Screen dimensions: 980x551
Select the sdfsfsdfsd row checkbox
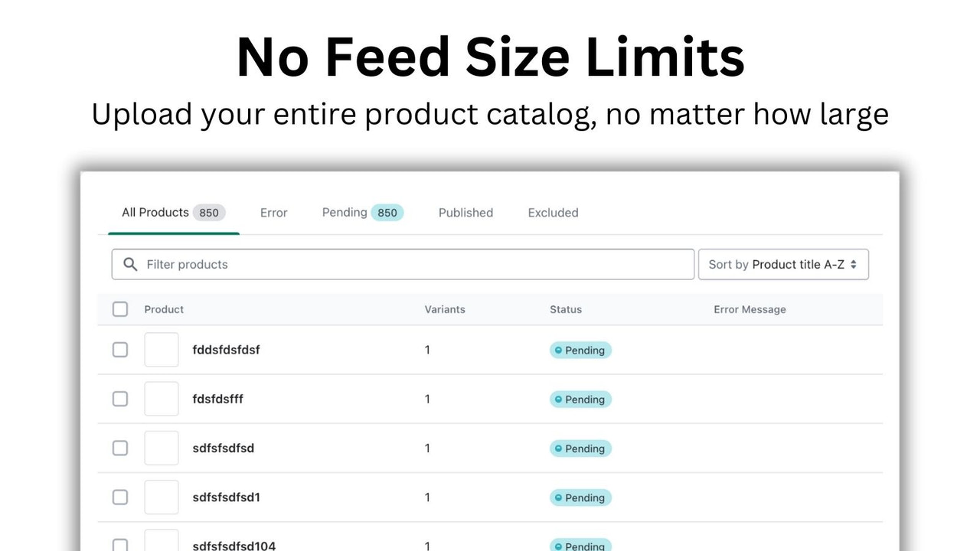120,448
